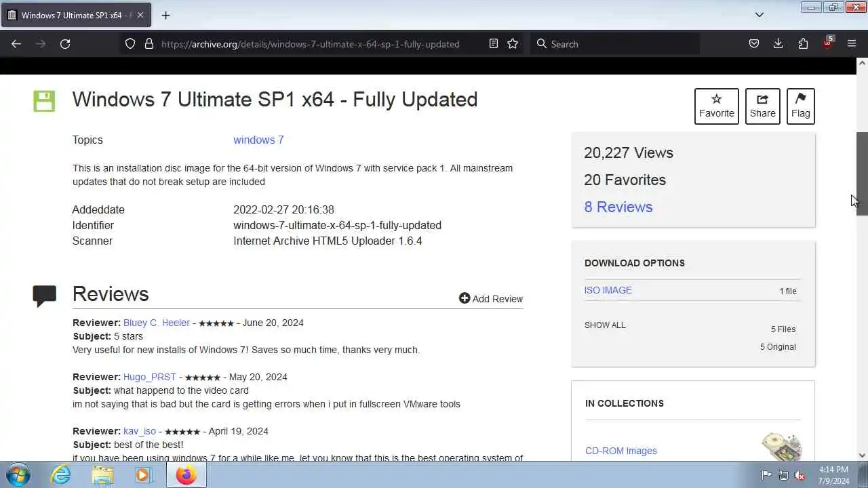The image size is (868, 488).
Task: Open Windows Explorer from taskbar
Action: tap(102, 475)
